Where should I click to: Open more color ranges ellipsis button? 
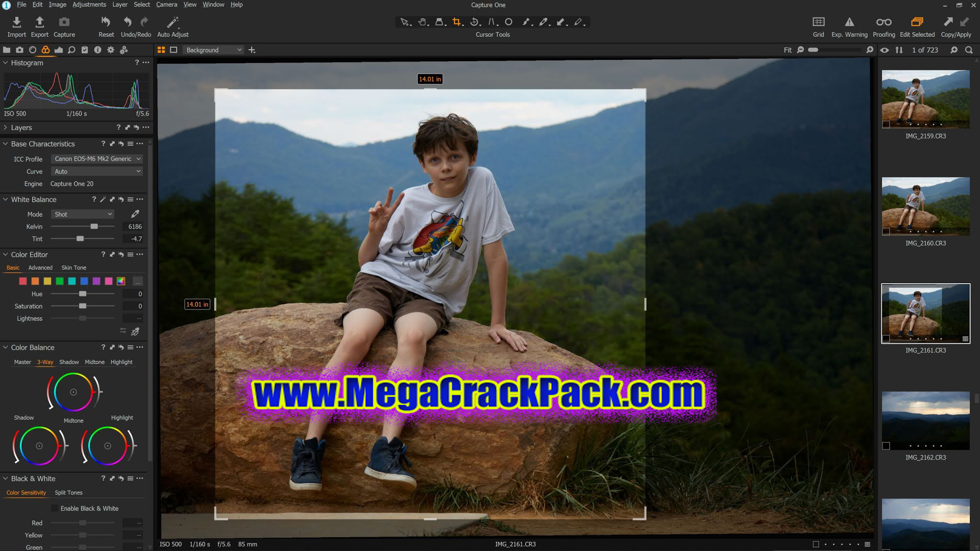point(137,281)
